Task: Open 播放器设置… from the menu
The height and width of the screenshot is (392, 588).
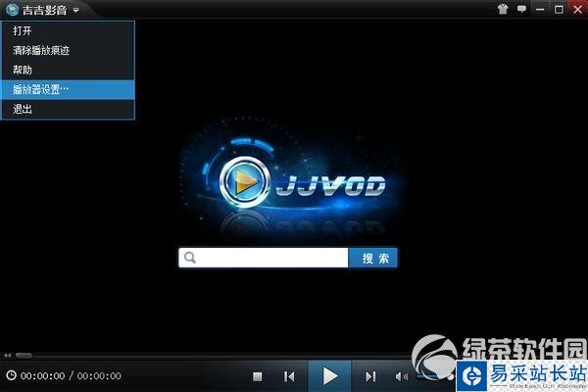Action: pyautogui.click(x=68, y=89)
